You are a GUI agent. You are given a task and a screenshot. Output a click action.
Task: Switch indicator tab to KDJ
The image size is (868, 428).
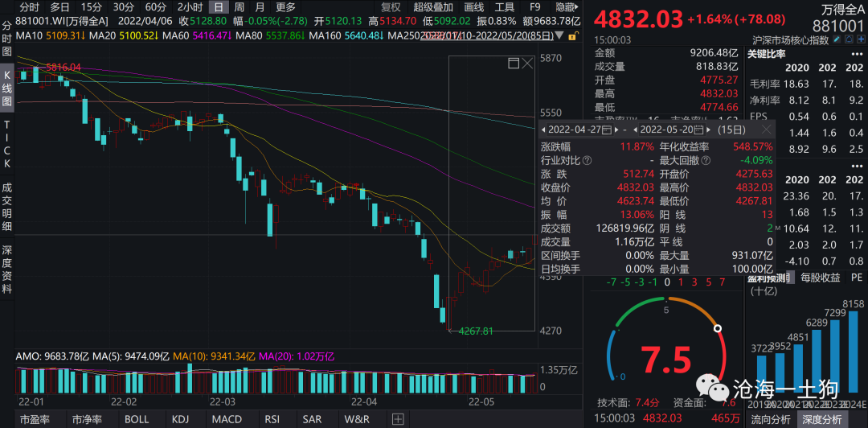coord(181,419)
